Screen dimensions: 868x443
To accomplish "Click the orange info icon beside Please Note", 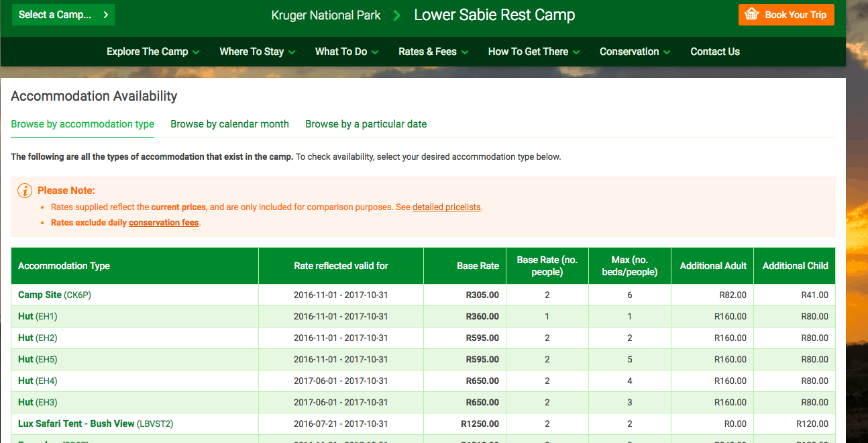I will (25, 191).
